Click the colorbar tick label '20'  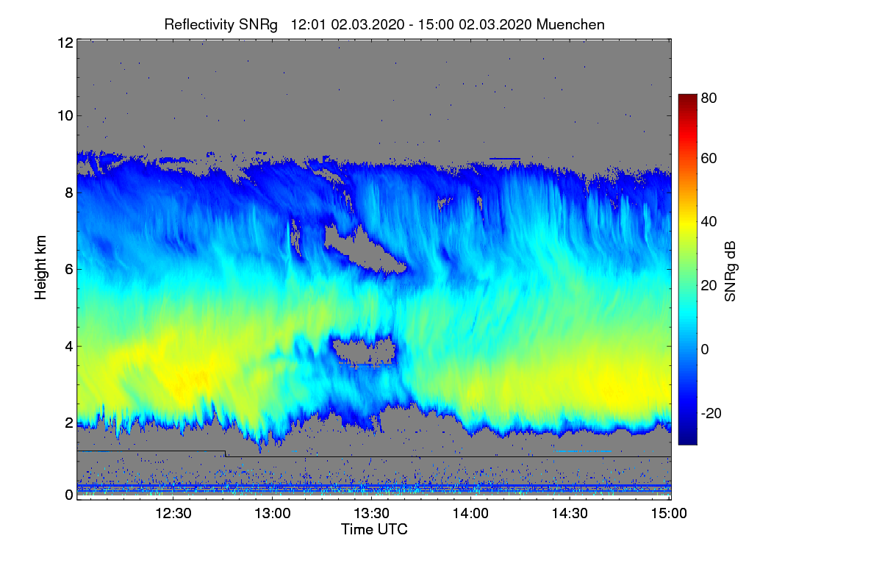[x=710, y=286]
